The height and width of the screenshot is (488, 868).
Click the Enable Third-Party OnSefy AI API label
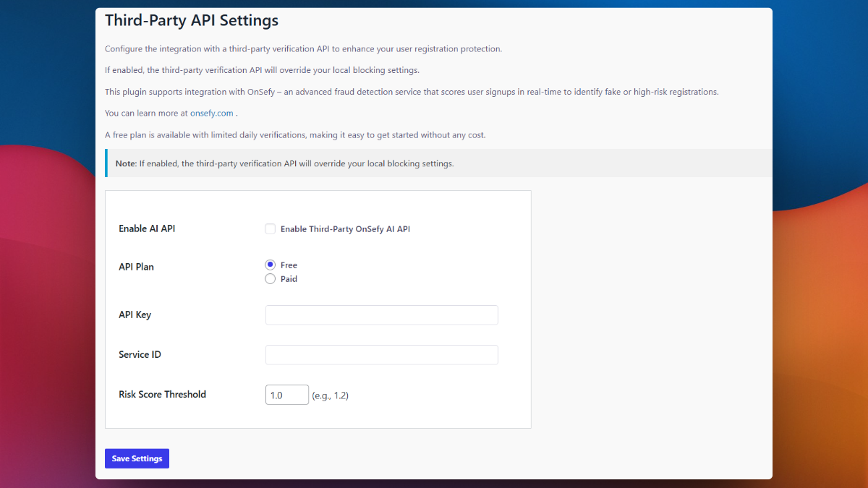(x=344, y=228)
